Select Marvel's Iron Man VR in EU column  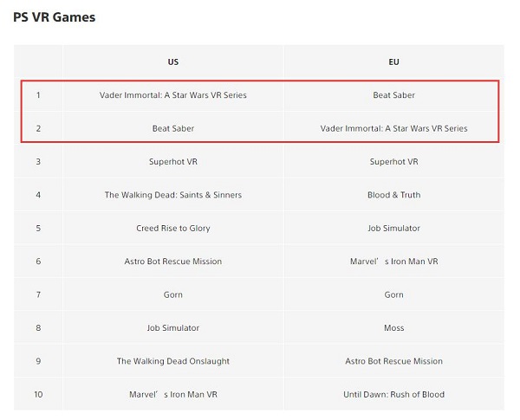click(x=393, y=262)
